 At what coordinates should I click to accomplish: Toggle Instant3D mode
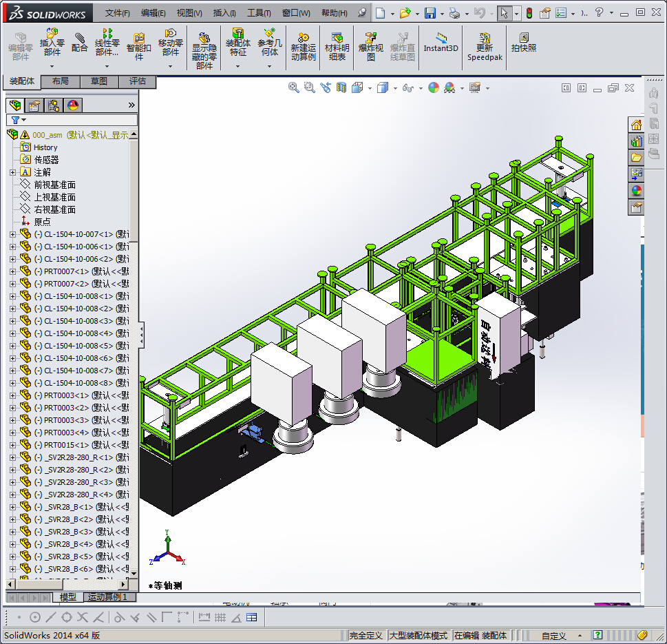tap(441, 43)
